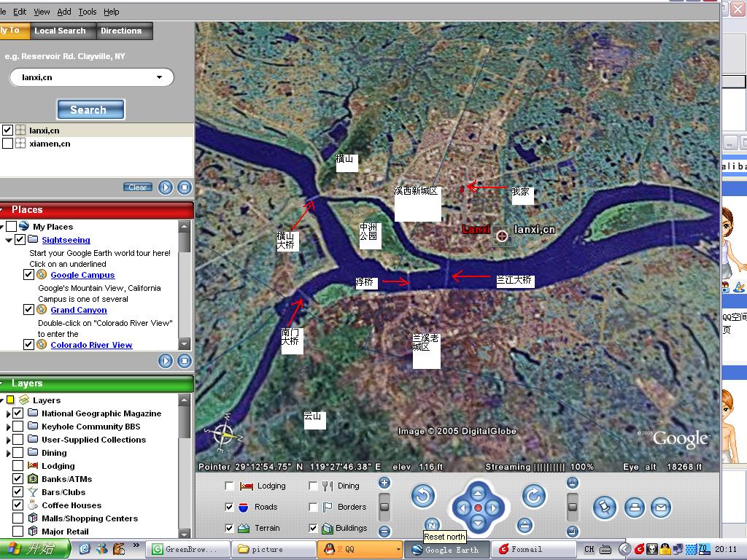This screenshot has width=747, height=560.
Task: Click the lanxi,cn search input field
Action: click(x=91, y=77)
